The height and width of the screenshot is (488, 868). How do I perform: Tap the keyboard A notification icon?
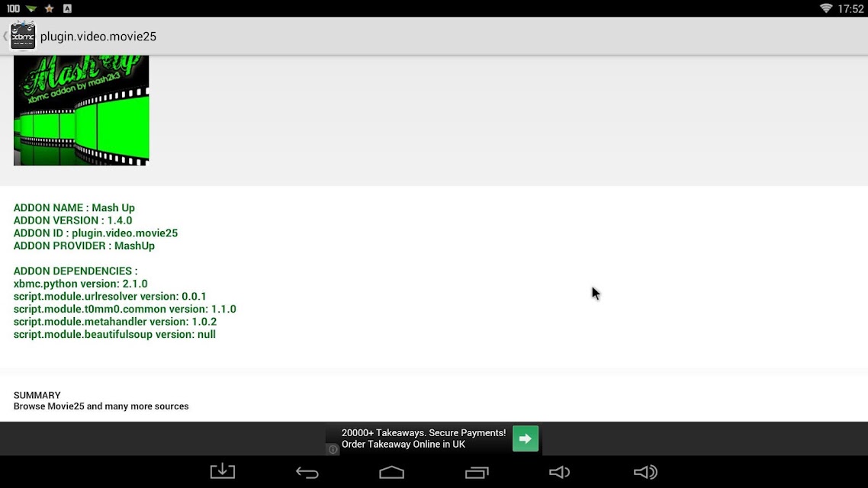[67, 8]
